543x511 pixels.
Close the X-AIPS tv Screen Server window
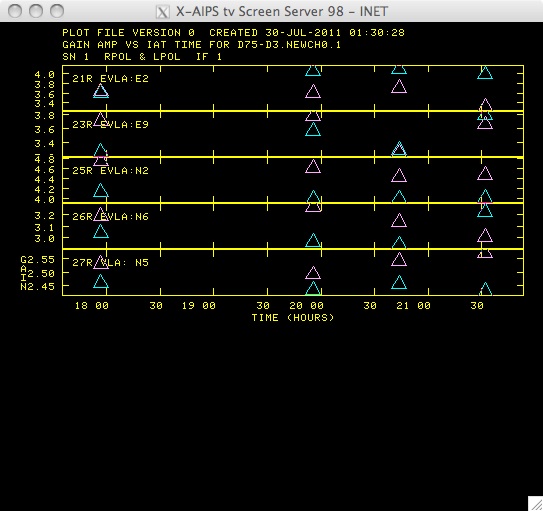[x=15, y=11]
